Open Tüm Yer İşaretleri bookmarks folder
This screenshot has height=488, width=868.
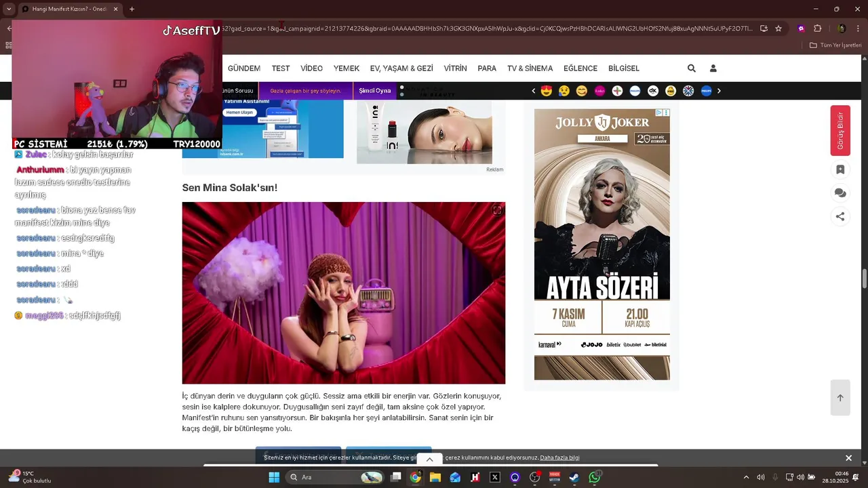[835, 45]
